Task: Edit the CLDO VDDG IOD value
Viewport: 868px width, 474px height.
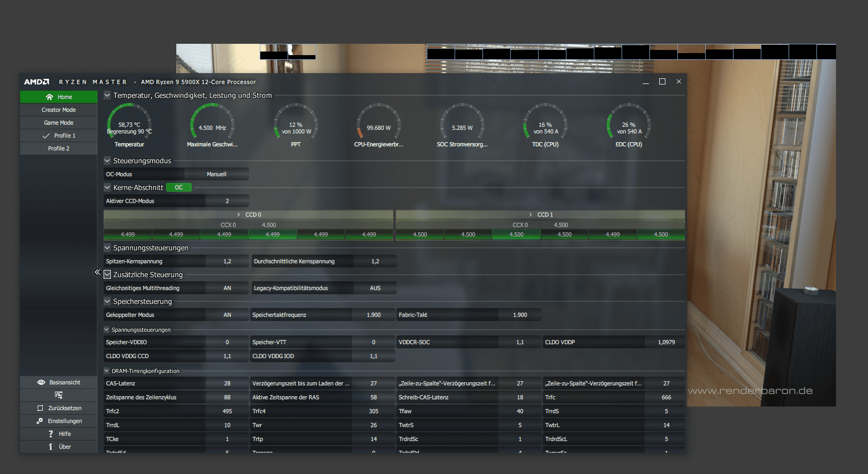Action: pyautogui.click(x=374, y=356)
